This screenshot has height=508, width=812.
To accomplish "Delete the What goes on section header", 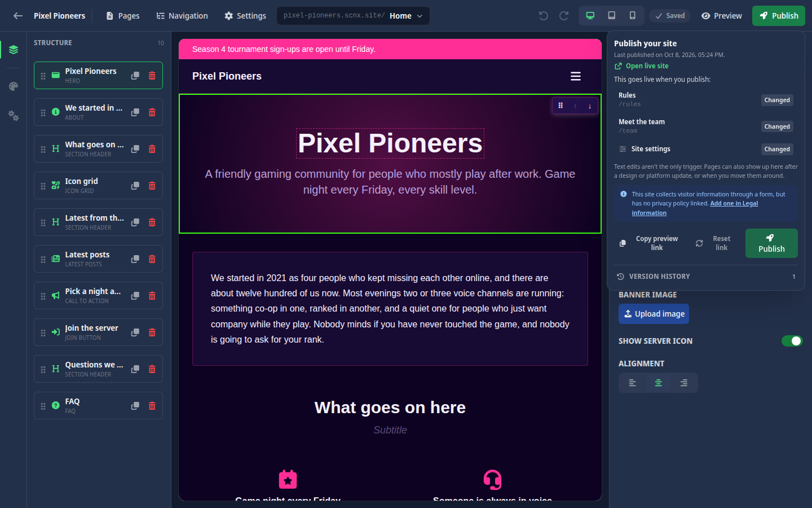I will pos(152,149).
